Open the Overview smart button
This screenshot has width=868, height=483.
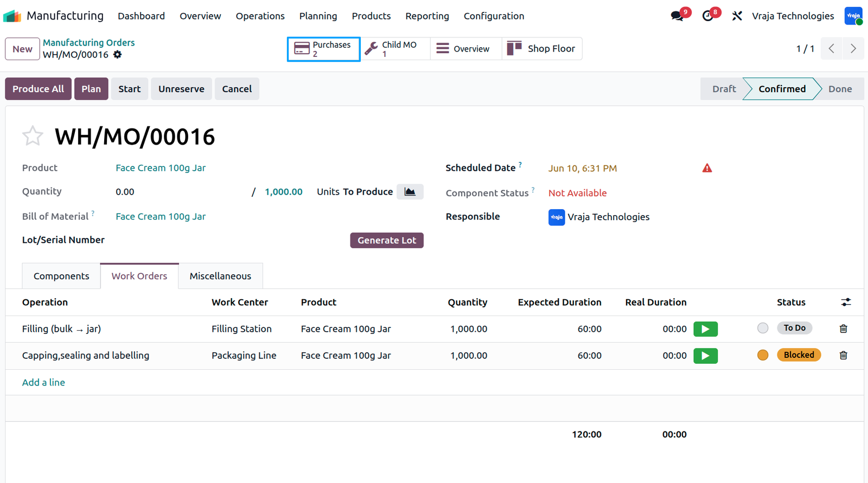click(465, 49)
